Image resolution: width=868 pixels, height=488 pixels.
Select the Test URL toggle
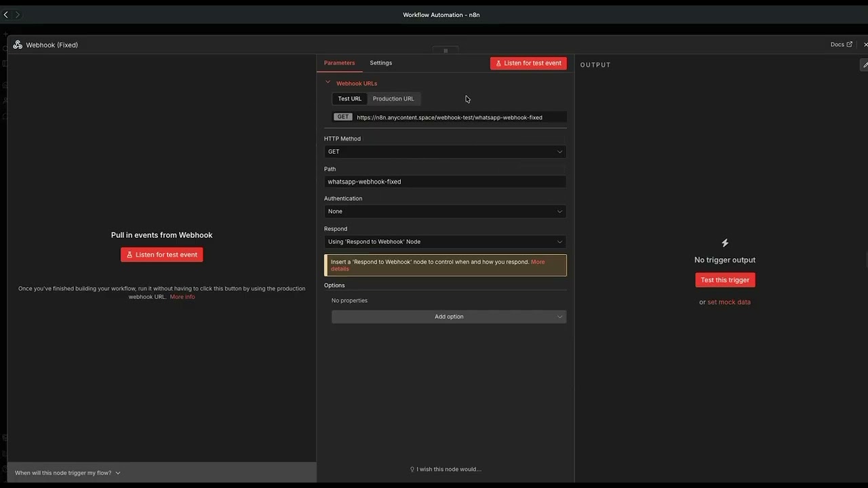[x=350, y=99]
